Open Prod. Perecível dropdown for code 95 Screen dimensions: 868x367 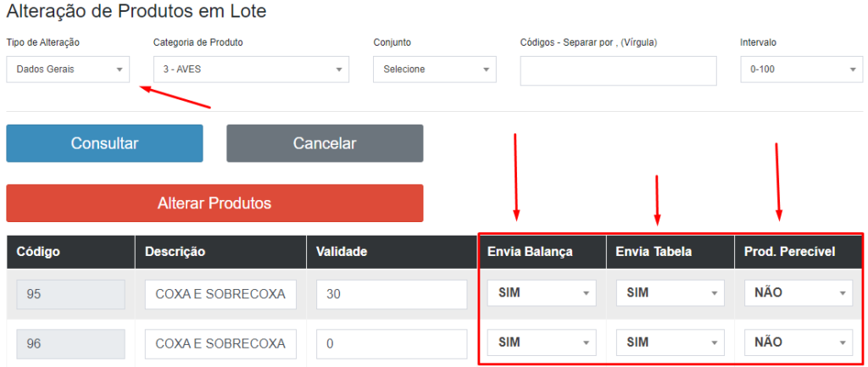pos(798,293)
